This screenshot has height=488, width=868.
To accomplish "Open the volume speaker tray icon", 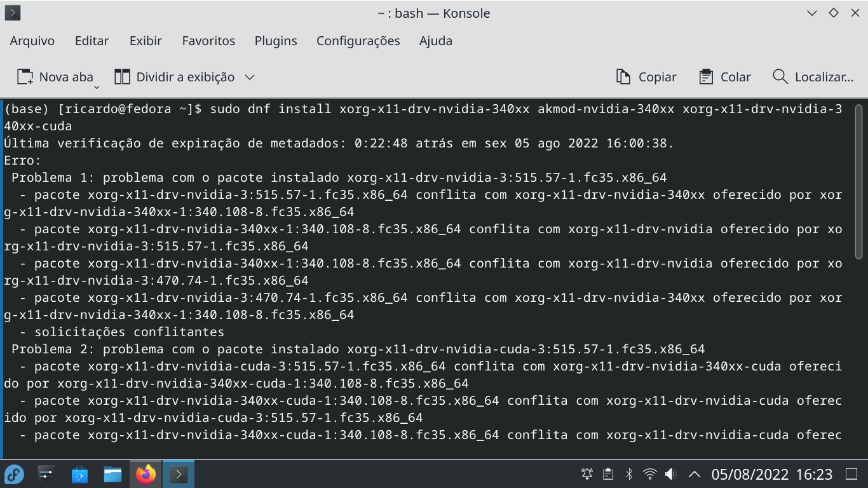I will point(670,474).
